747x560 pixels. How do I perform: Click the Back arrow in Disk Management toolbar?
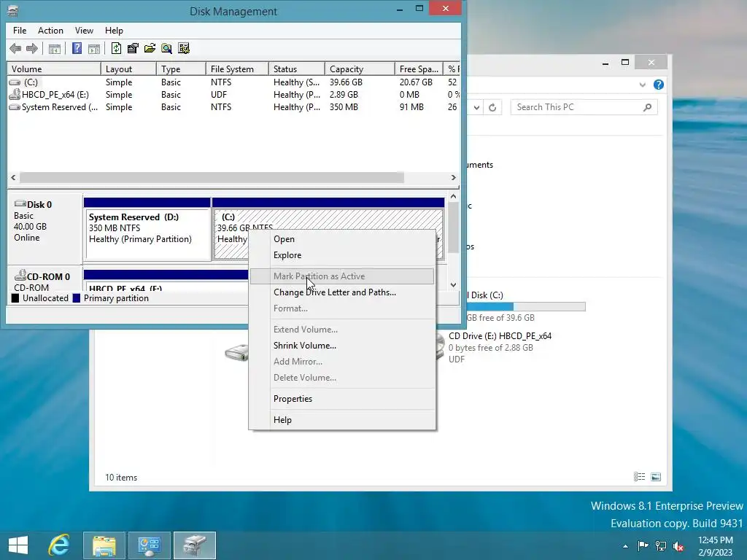click(15, 48)
